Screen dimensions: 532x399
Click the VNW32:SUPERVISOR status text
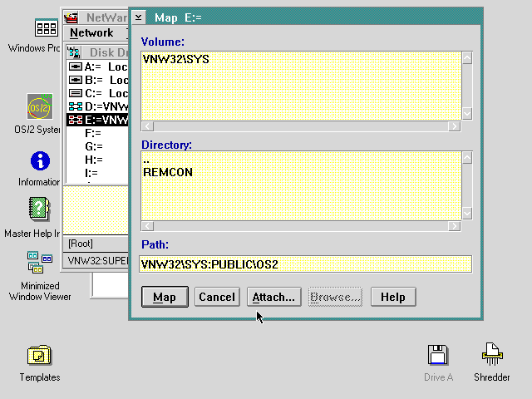[x=97, y=260]
